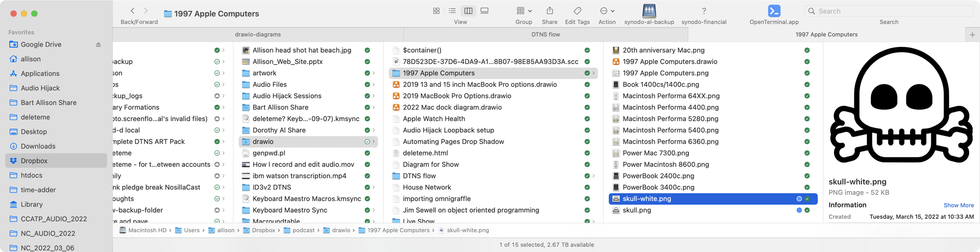This screenshot has width=980, height=252.
Task: Open the Action dropdown menu
Action: (607, 11)
